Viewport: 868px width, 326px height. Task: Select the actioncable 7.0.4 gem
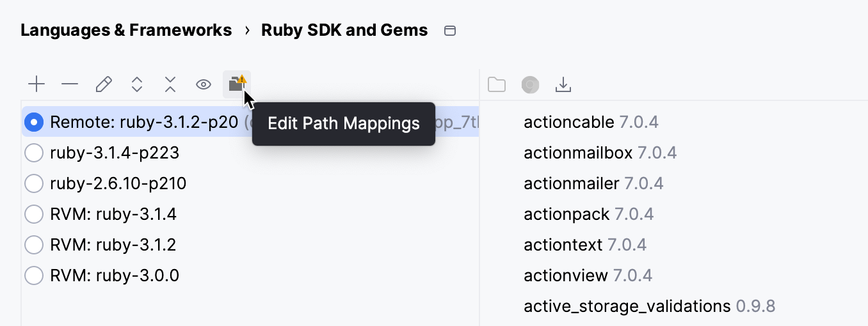pyautogui.click(x=591, y=122)
